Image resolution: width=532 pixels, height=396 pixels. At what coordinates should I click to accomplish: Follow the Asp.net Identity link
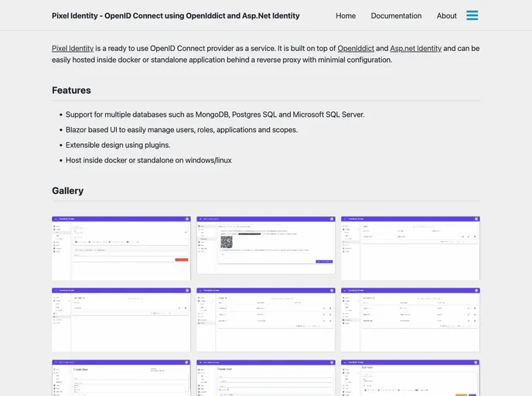click(416, 48)
